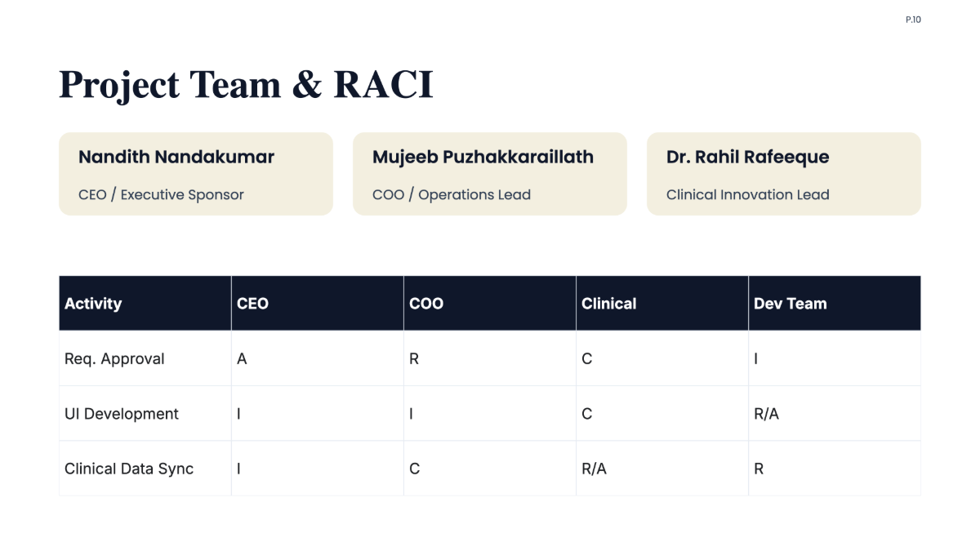Click the Project Team & RACI title
The width and height of the screenshot is (980, 551).
pos(246,86)
